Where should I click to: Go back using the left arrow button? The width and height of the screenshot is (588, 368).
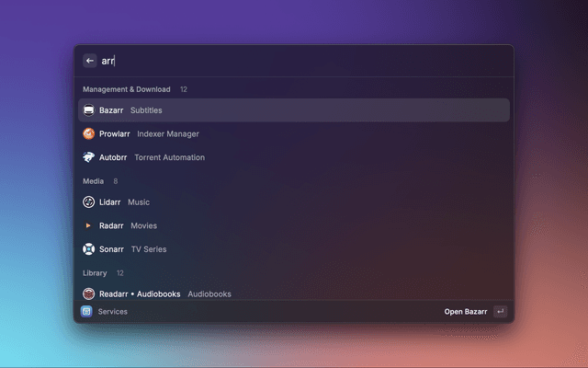[90, 61]
